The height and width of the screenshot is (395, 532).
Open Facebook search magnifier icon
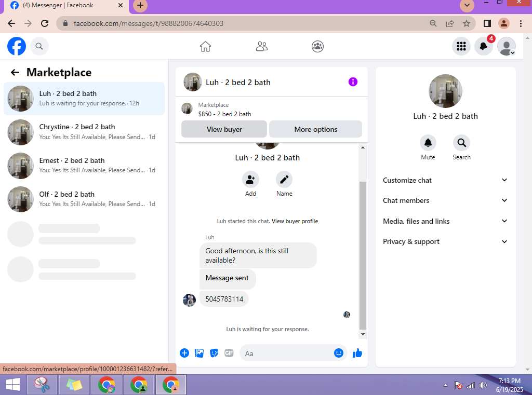tap(39, 46)
